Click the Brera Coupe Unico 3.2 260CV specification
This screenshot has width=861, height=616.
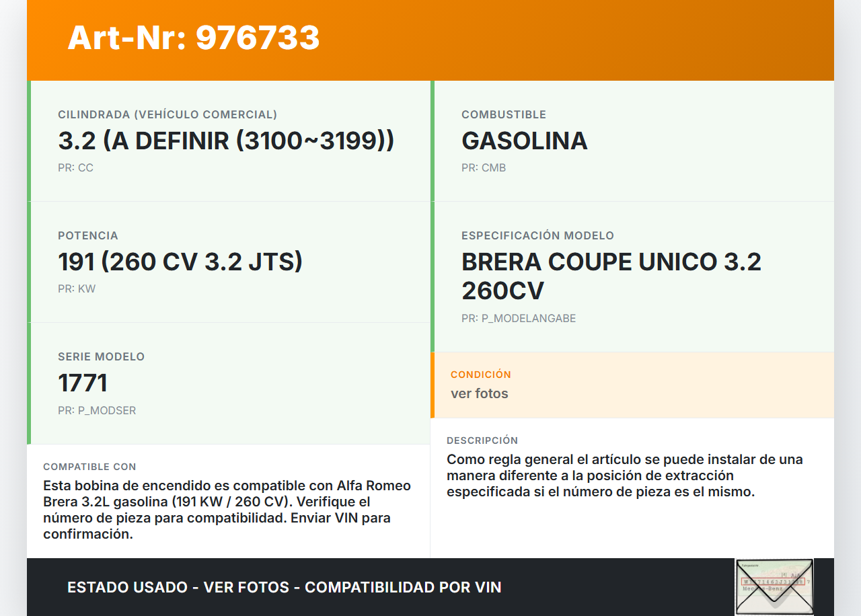tap(611, 276)
